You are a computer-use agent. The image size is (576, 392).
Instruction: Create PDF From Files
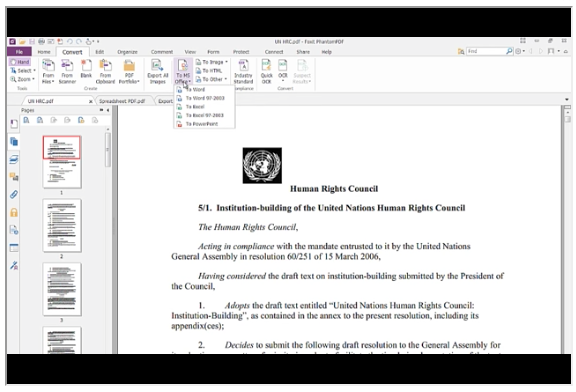coord(48,71)
